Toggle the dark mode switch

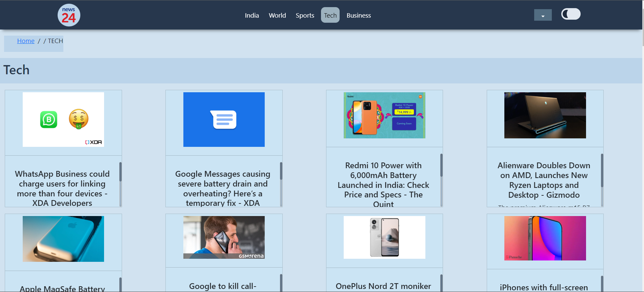(571, 14)
